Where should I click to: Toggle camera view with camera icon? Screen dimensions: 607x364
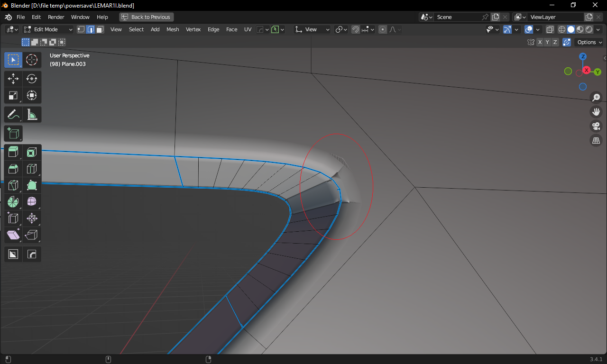click(596, 126)
